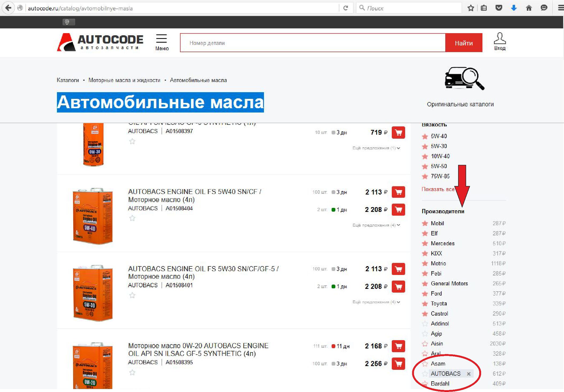Toggle the 5W-30 viscosity filter

(x=439, y=146)
